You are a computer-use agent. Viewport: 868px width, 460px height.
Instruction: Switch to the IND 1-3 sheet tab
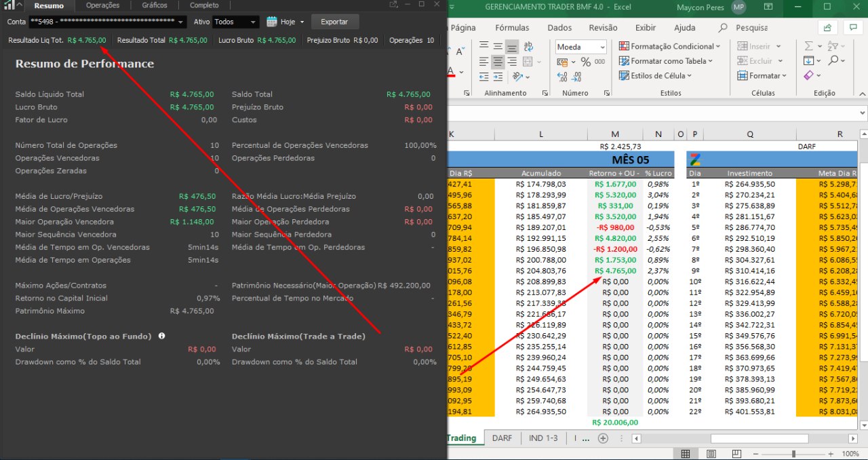tap(543, 438)
